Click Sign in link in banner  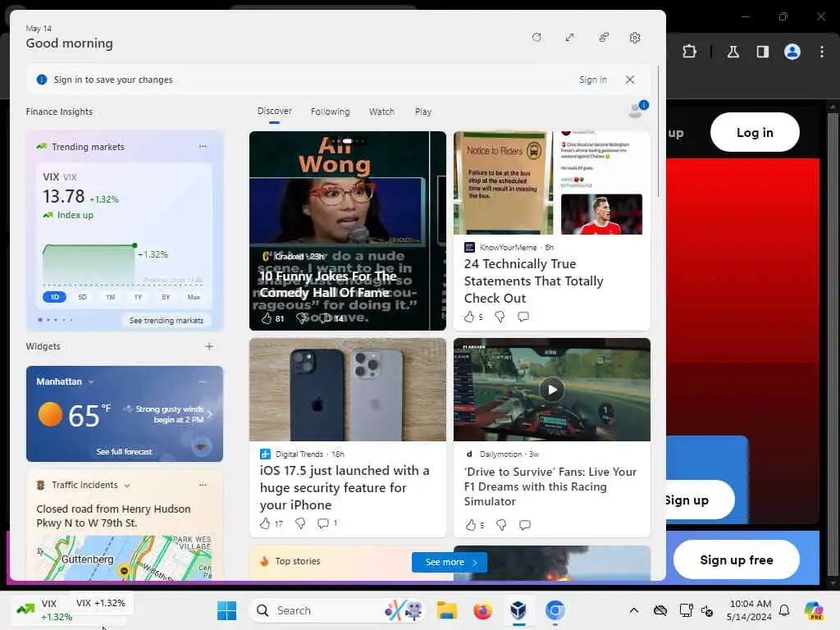coord(592,80)
